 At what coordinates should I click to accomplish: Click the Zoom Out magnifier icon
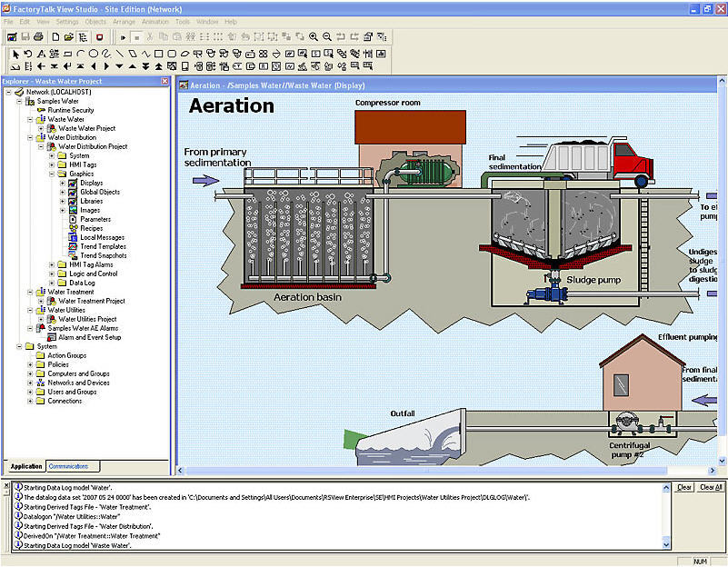point(327,37)
